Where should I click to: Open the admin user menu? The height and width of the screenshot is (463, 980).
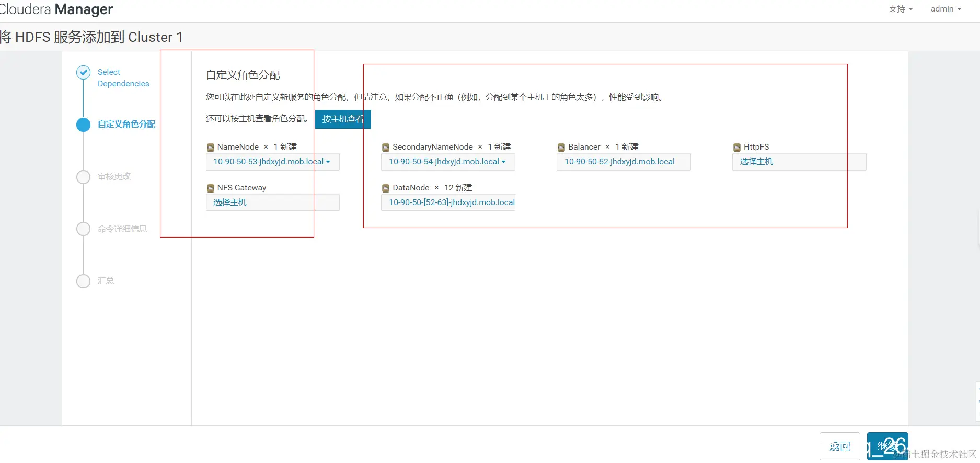coord(946,9)
